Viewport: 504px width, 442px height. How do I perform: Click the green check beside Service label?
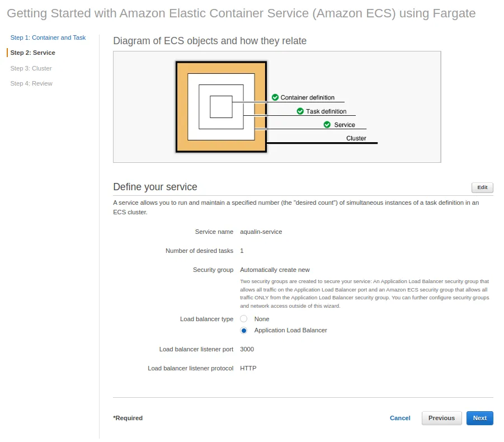click(327, 125)
